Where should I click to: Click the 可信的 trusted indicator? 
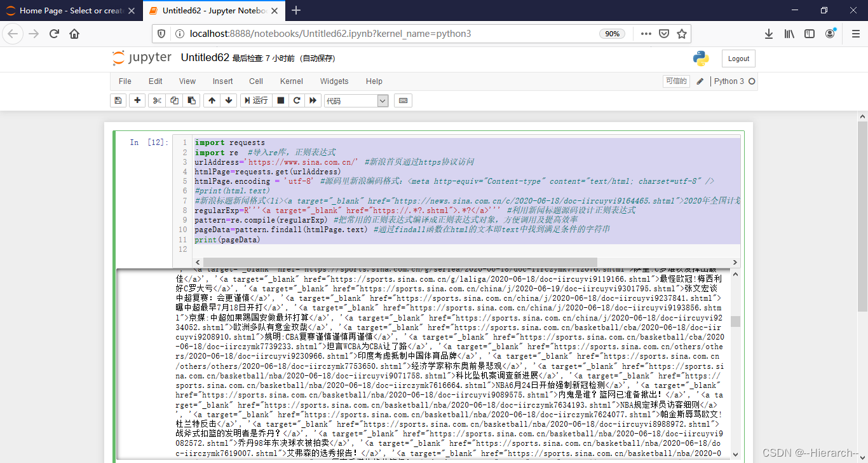[675, 81]
